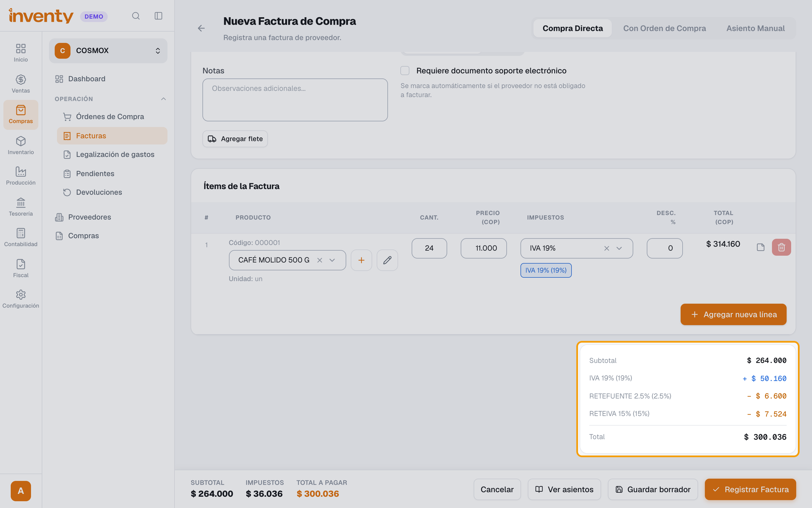Clear the CAFÉ MOLIDO 500 G selection
The image size is (812, 508).
(319, 260)
